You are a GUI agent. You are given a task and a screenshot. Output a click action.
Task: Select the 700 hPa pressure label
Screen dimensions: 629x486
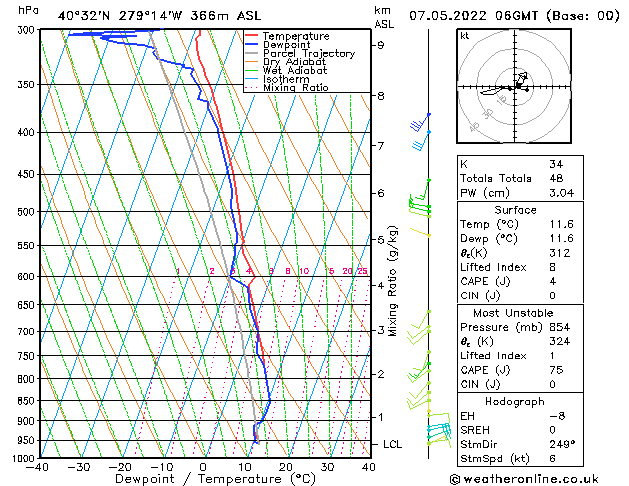28,332
